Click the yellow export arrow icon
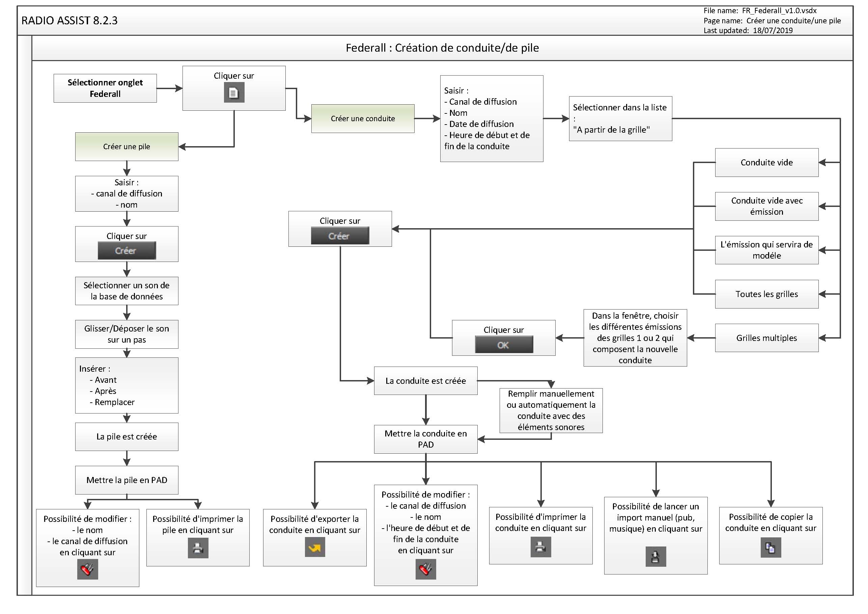 point(314,548)
